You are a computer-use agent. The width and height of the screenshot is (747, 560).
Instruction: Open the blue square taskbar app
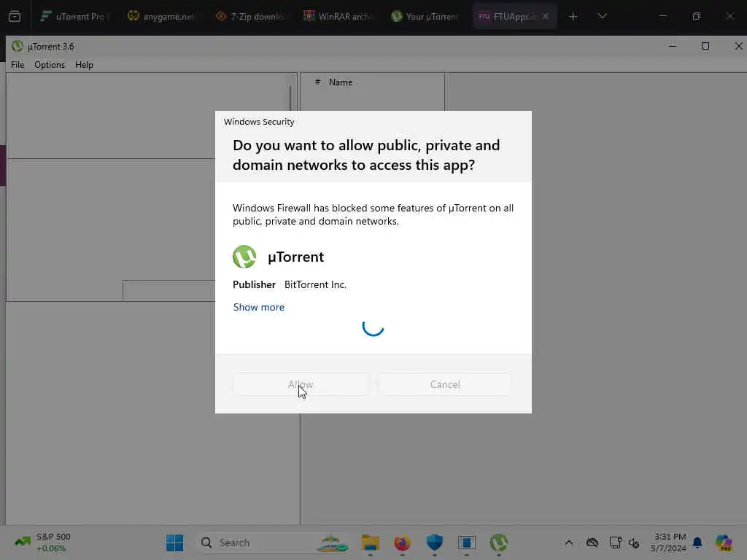[467, 542]
